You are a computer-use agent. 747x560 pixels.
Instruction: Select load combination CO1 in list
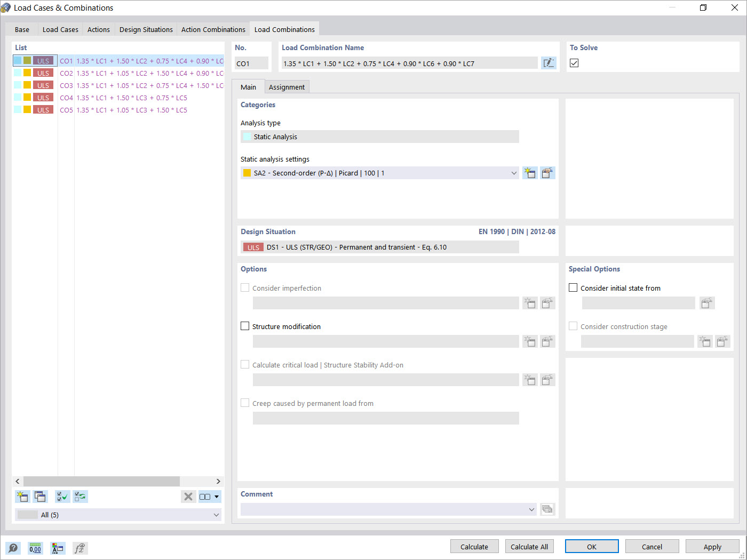(118, 61)
